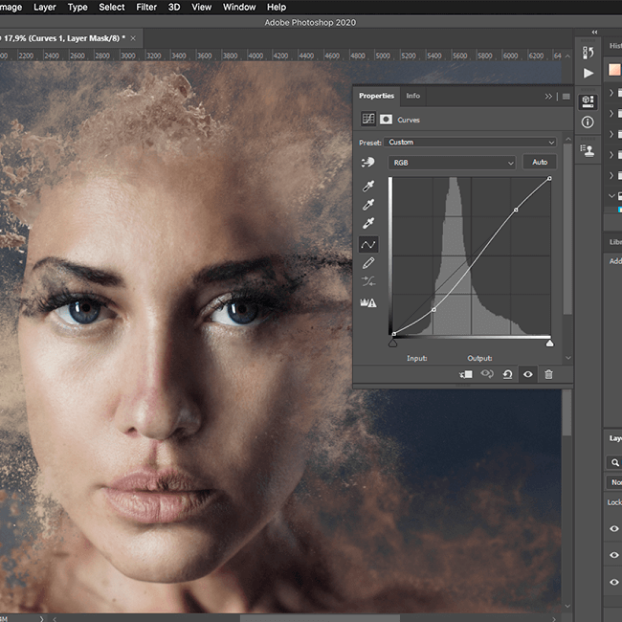622x622 pixels.
Task: Select the black point eyedropper in Curves
Action: 369,187
